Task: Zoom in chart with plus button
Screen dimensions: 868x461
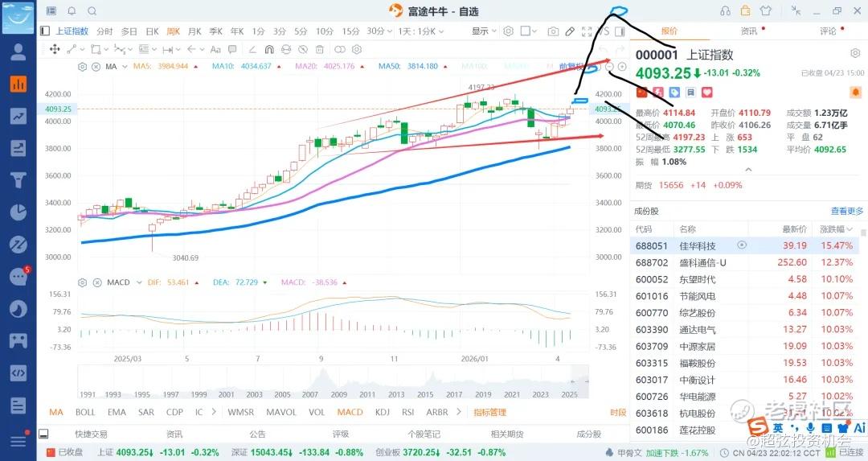Action: [622, 67]
